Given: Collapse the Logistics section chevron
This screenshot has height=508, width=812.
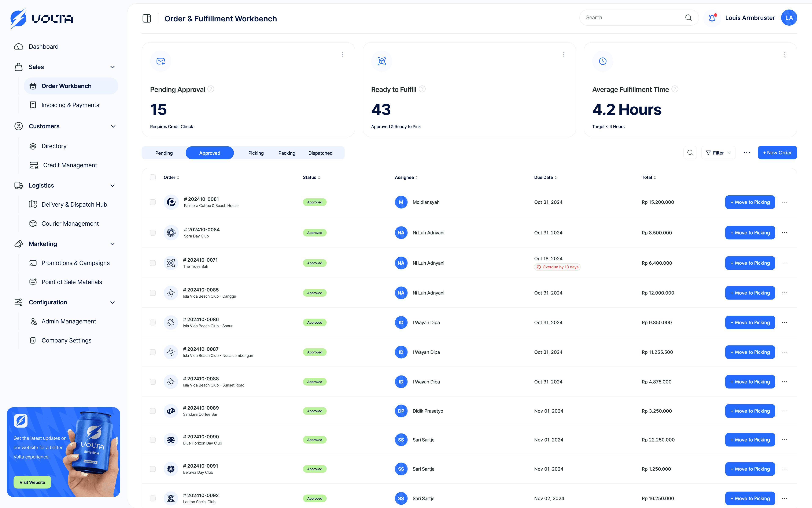Looking at the screenshot, I should [113, 186].
